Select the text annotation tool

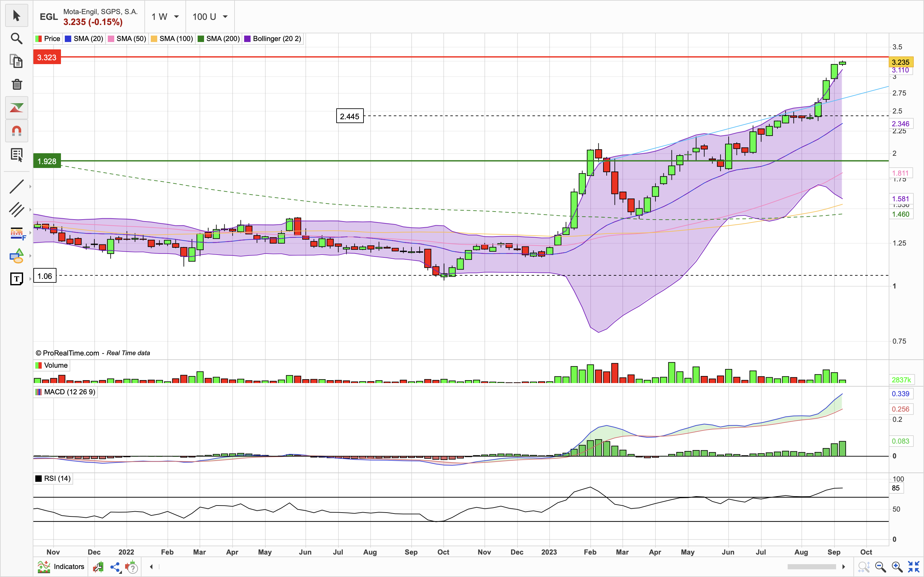[16, 279]
